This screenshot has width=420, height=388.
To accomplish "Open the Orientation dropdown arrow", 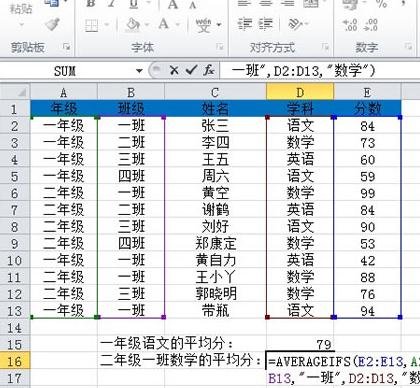I will tap(306, 24).
